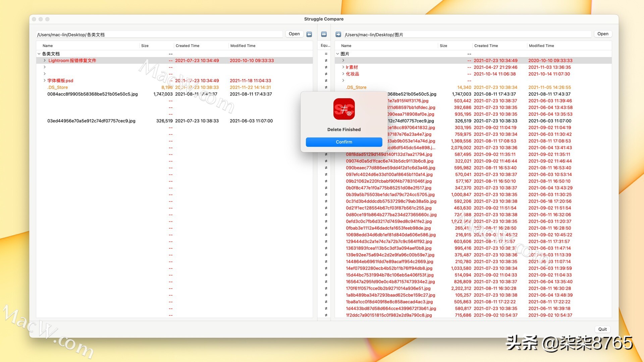Click the .DS_Store file in right panel

[x=357, y=87]
